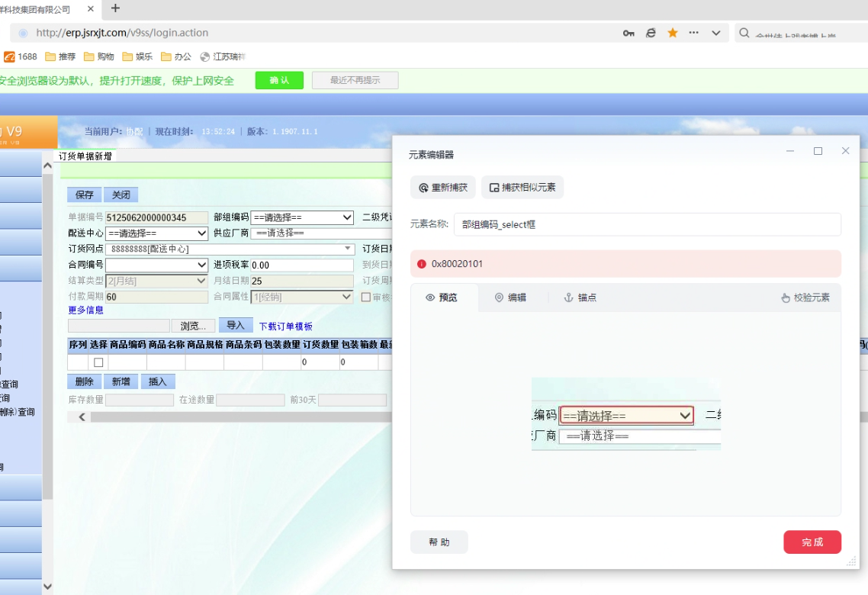Switch to the 编辑 tab
This screenshot has width=868, height=595.
click(510, 297)
